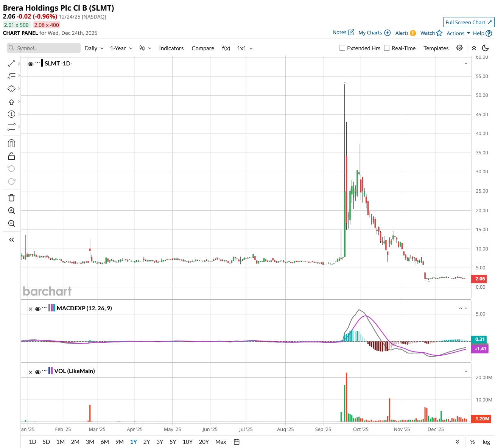Focus the Symbol search field
The width and height of the screenshot is (495, 448).
44,48
